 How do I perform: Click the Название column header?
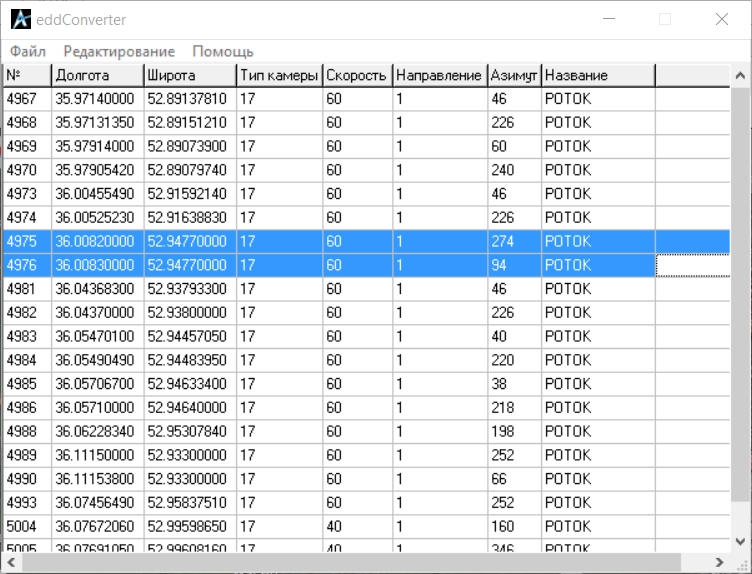(x=597, y=75)
